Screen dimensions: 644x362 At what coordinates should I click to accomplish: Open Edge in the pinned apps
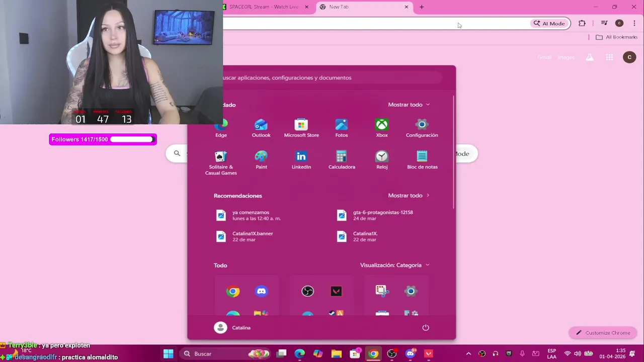[221, 128]
